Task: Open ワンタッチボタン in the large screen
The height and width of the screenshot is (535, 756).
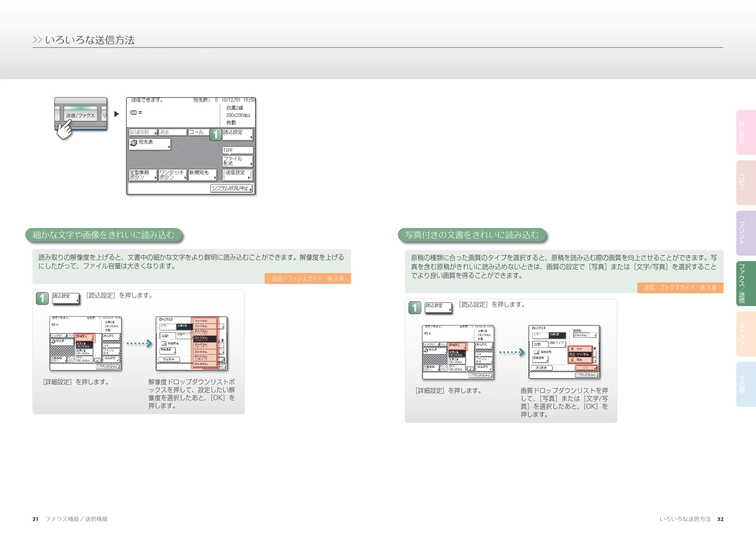Action: [x=173, y=175]
